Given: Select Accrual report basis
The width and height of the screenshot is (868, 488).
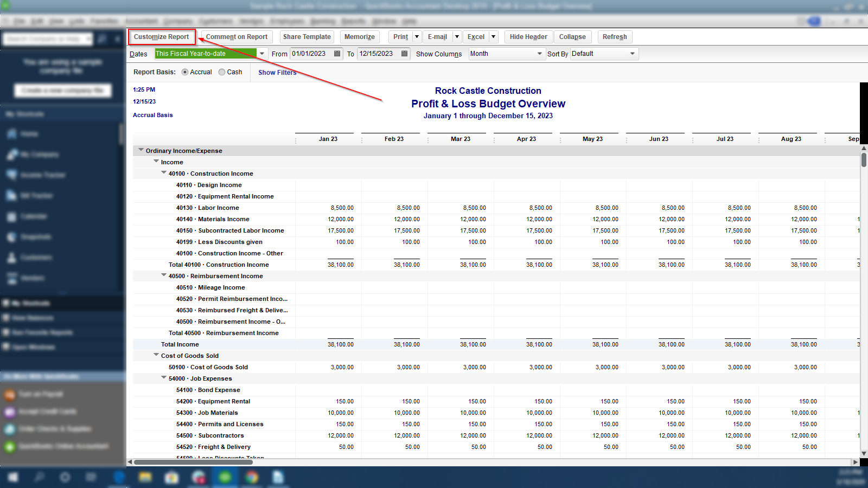Looking at the screenshot, I should tap(185, 72).
